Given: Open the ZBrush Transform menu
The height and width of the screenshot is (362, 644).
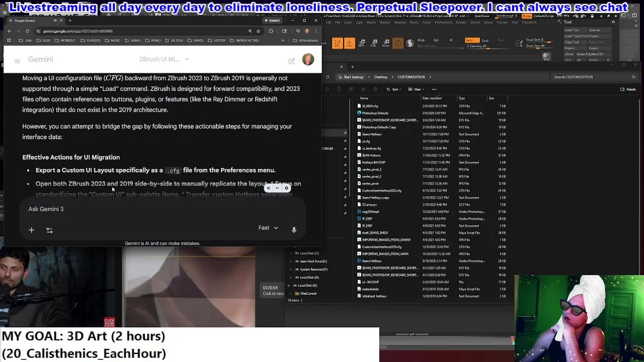Looking at the screenshot, I should 529,22.
